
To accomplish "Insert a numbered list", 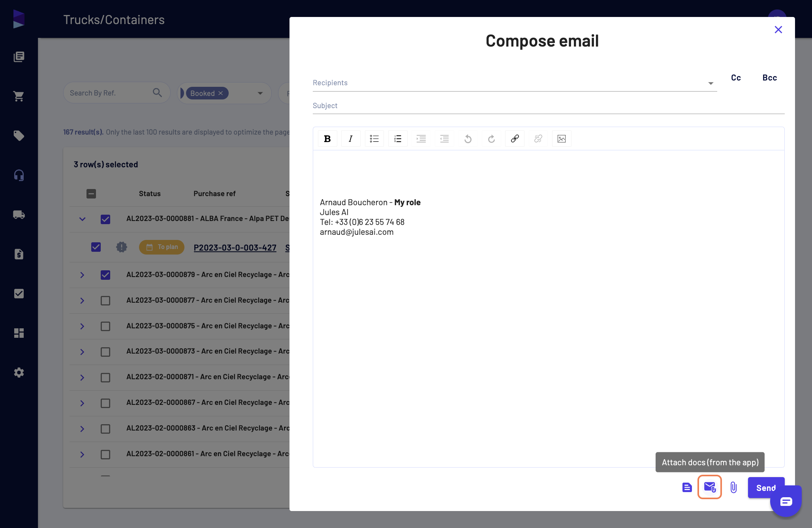I will (398, 139).
